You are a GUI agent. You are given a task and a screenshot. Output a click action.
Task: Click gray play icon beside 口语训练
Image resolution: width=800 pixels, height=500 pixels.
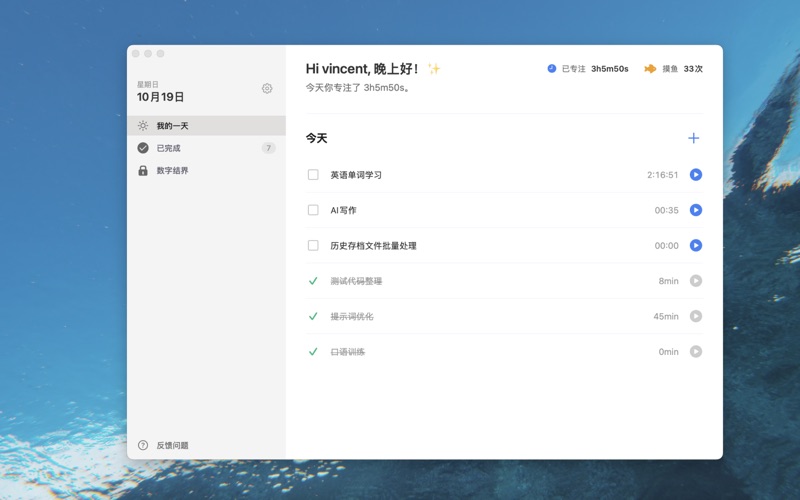coord(696,352)
